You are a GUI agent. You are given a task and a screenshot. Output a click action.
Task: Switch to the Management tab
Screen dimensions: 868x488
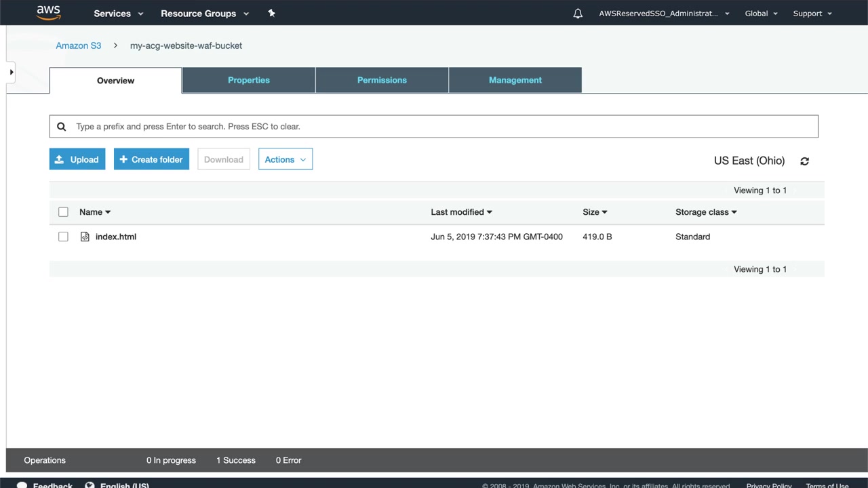(515, 80)
